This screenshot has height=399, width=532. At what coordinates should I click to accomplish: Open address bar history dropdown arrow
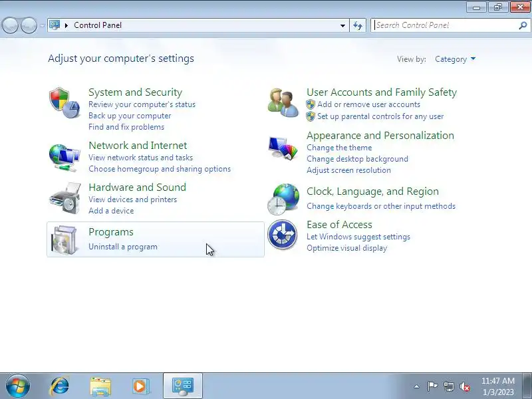pos(342,25)
